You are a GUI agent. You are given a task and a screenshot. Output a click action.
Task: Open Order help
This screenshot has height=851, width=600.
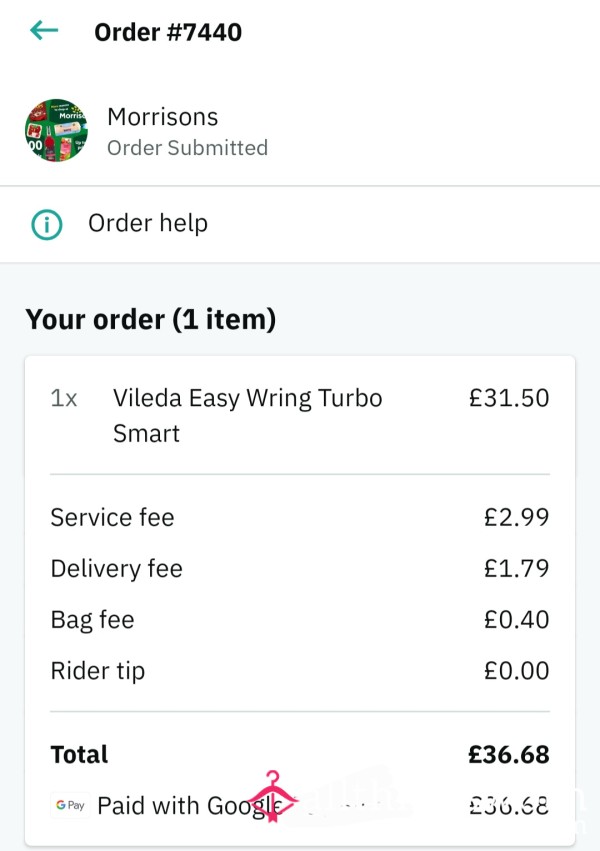300,224
